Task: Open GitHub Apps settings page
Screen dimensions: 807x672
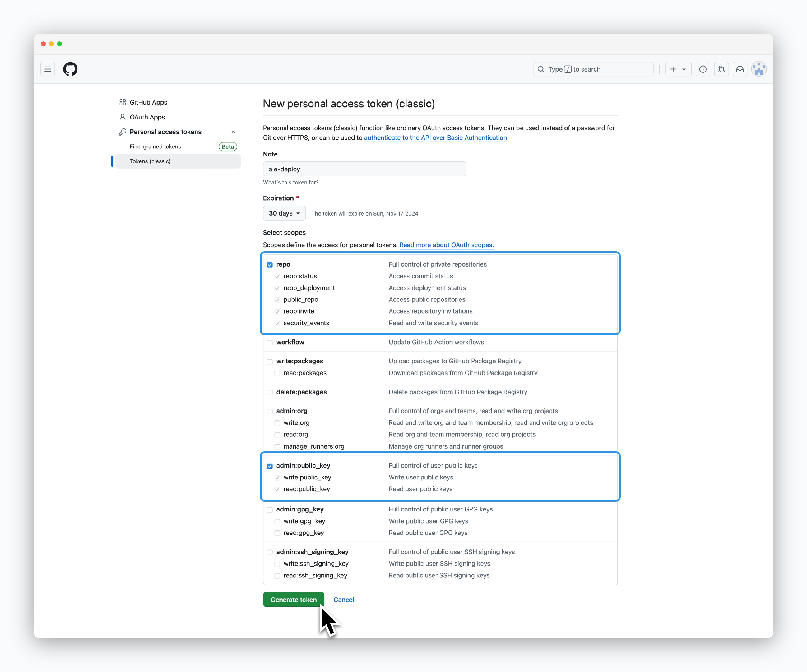Action: click(148, 102)
